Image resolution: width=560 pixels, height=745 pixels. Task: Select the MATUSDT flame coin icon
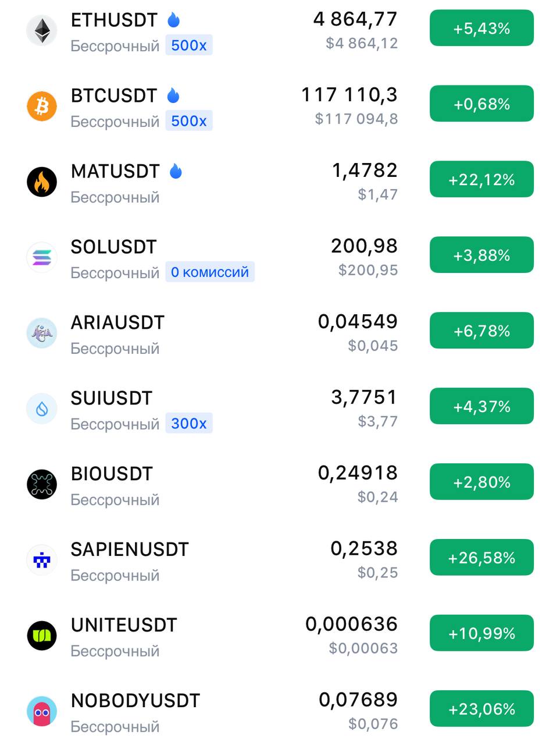[x=42, y=182]
